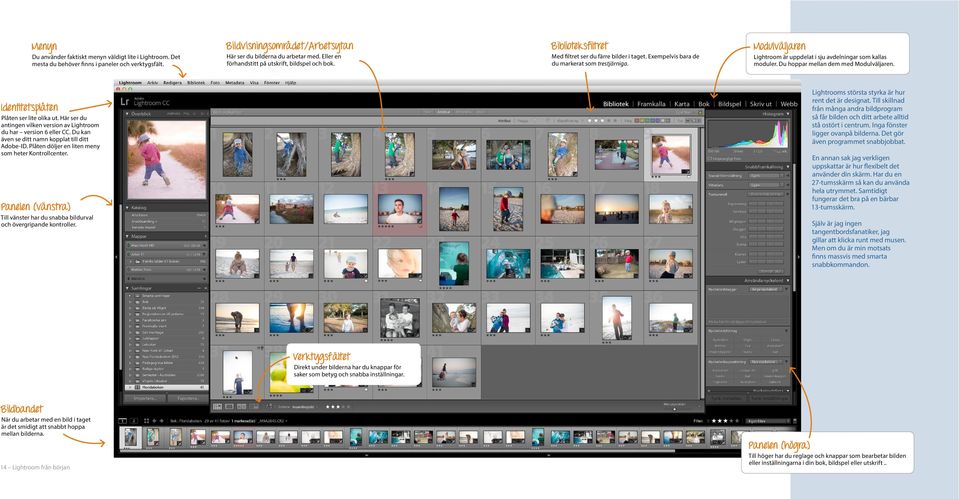Select the Attribut library filter tab
Screen dimensions: 959x499
[443, 112]
